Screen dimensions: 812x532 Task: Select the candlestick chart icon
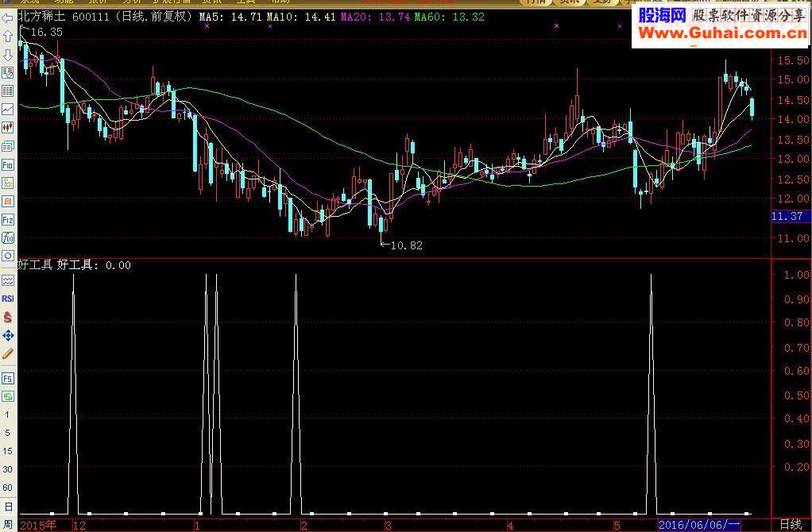pos(7,128)
